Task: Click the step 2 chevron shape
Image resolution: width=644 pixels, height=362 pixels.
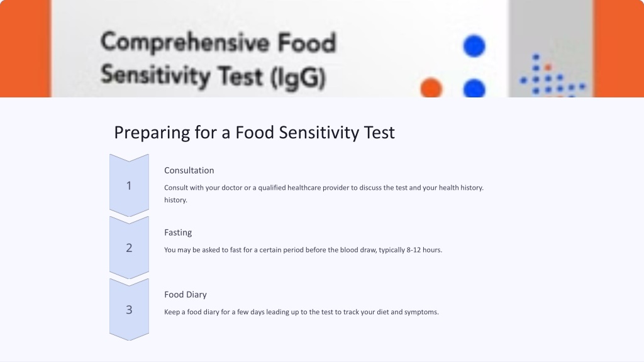Action: (129, 248)
